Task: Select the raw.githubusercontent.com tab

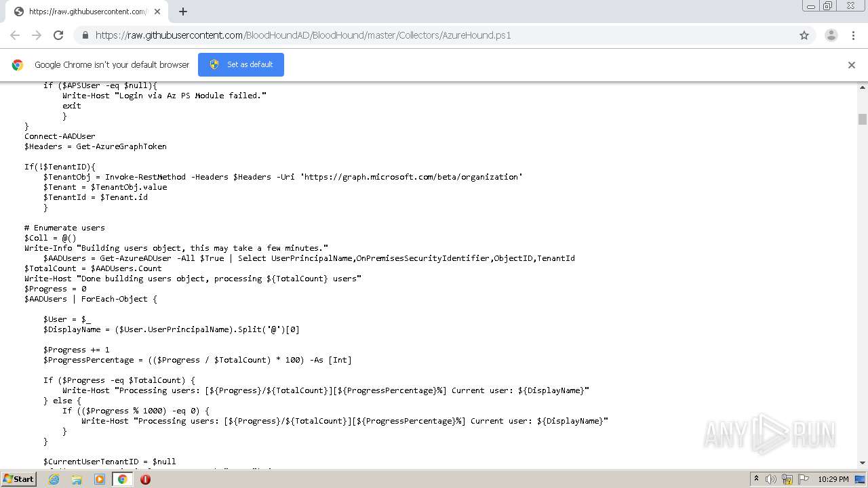Action: click(86, 12)
